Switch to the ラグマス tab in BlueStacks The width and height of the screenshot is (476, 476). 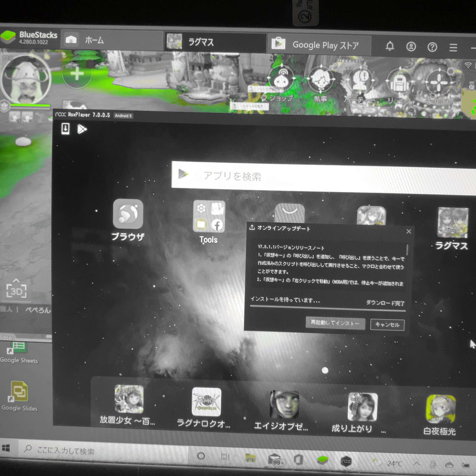point(215,42)
